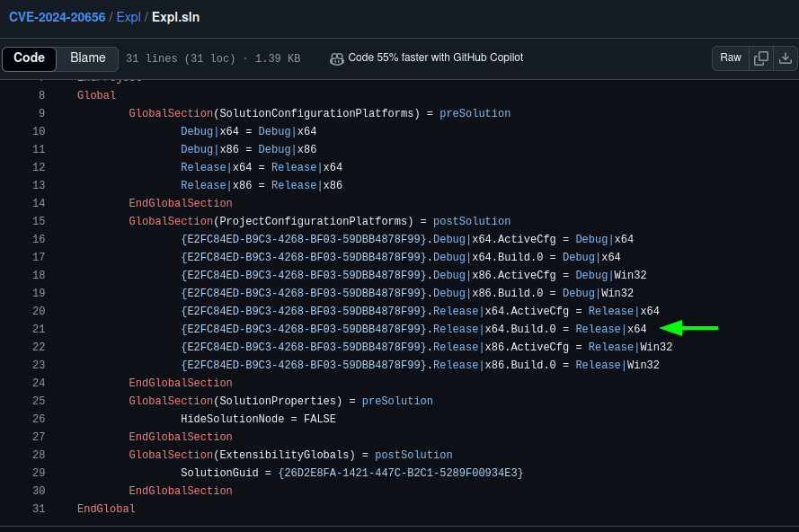Switch to the Blame view tab
Screen dimensions: 799x532
tap(88, 58)
